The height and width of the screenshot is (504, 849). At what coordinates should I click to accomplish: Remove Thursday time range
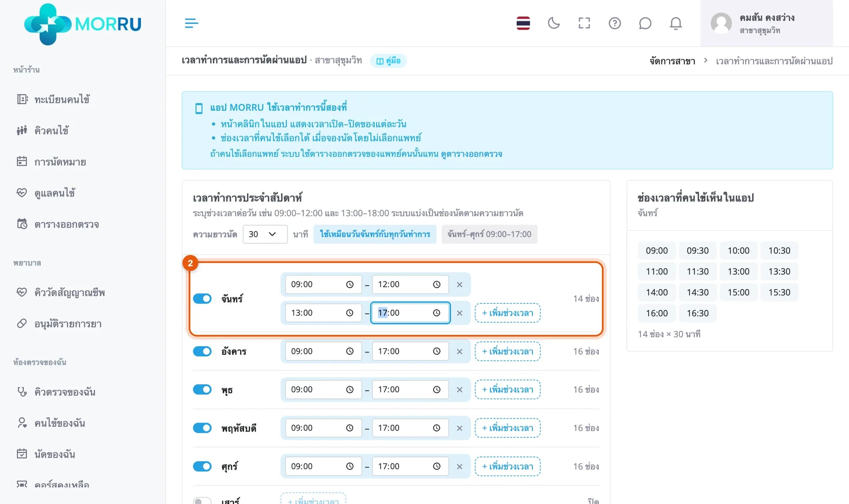coord(459,428)
